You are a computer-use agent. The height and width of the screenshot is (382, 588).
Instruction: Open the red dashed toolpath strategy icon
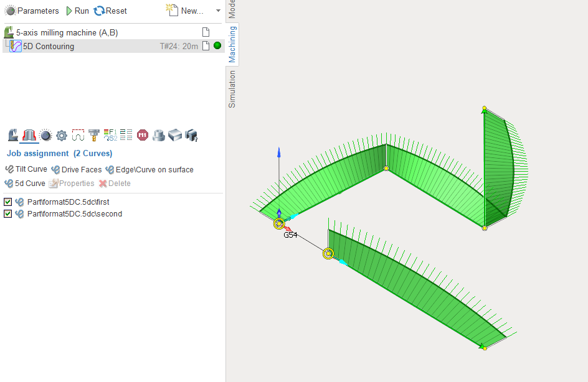tap(78, 135)
